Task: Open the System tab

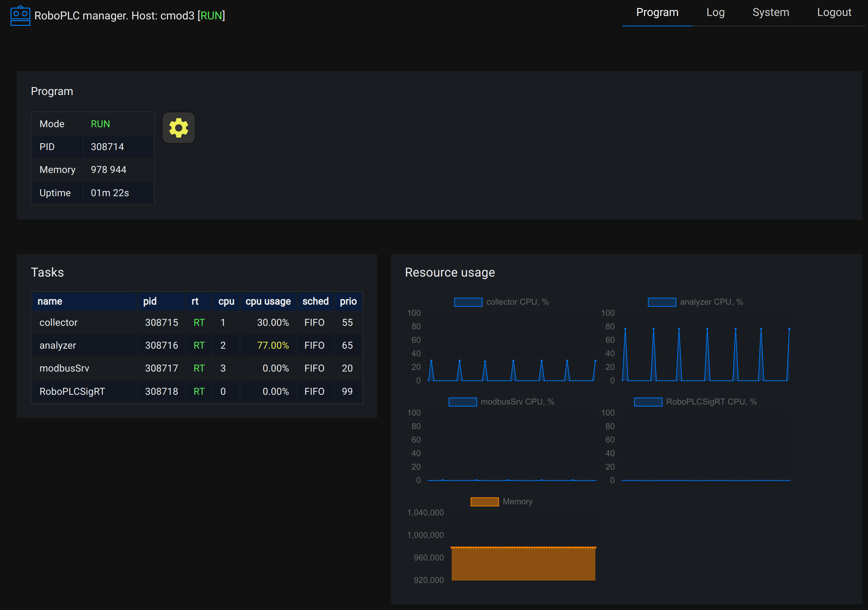Action: click(770, 12)
